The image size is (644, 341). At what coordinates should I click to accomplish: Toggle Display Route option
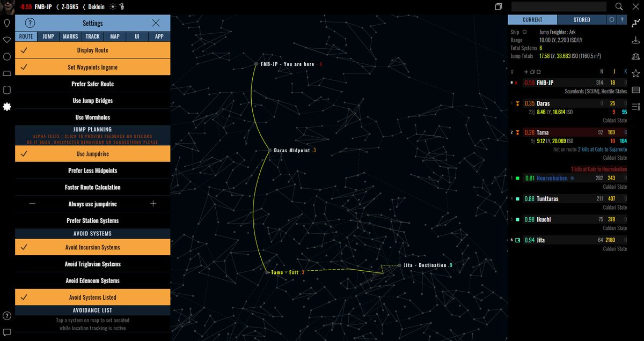[93, 50]
